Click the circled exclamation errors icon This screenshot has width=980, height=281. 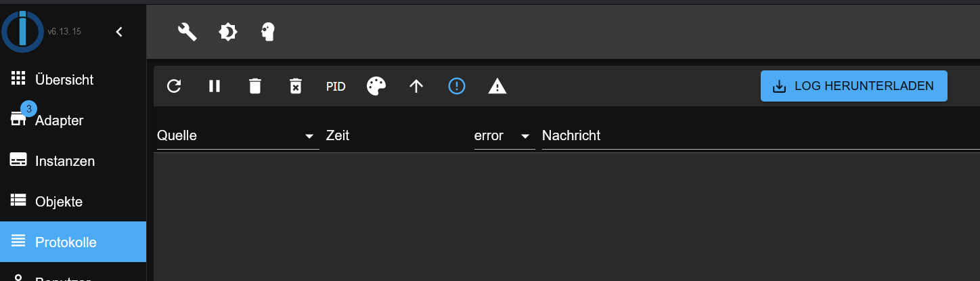coord(457,86)
